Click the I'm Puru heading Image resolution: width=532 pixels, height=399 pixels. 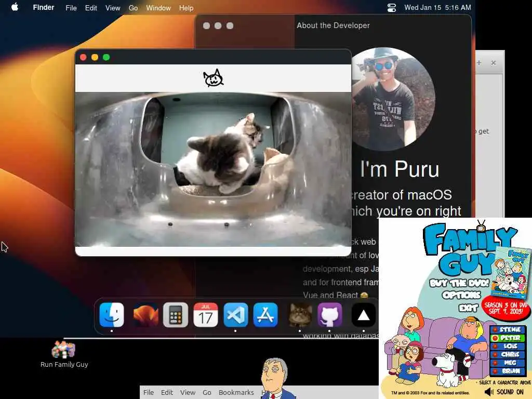tap(400, 169)
